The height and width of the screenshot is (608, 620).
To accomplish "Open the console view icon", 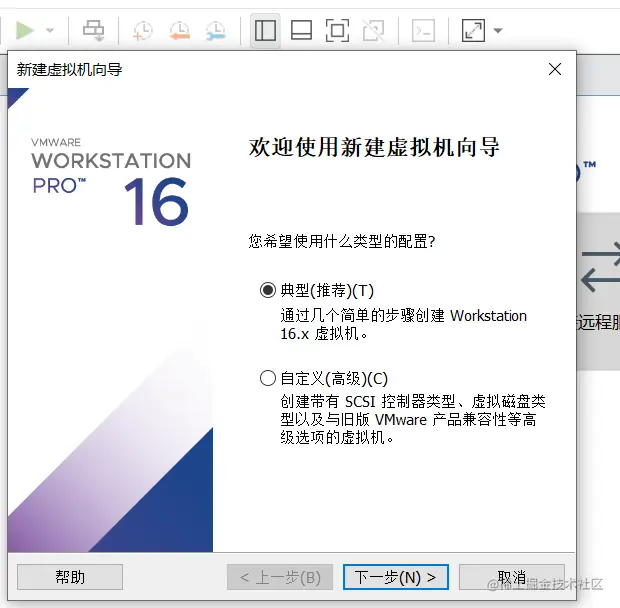I will [x=423, y=30].
